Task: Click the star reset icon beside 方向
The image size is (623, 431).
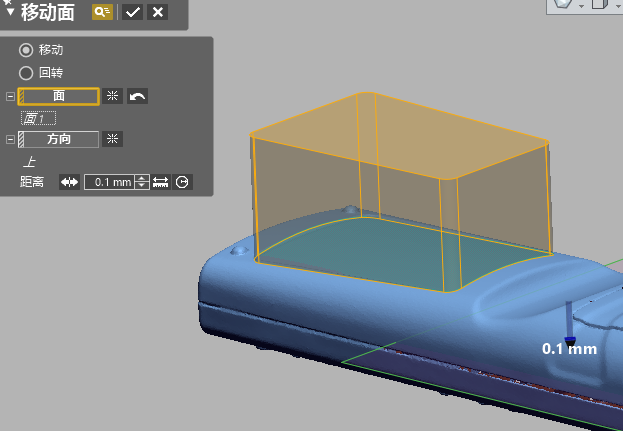Action: [x=113, y=139]
